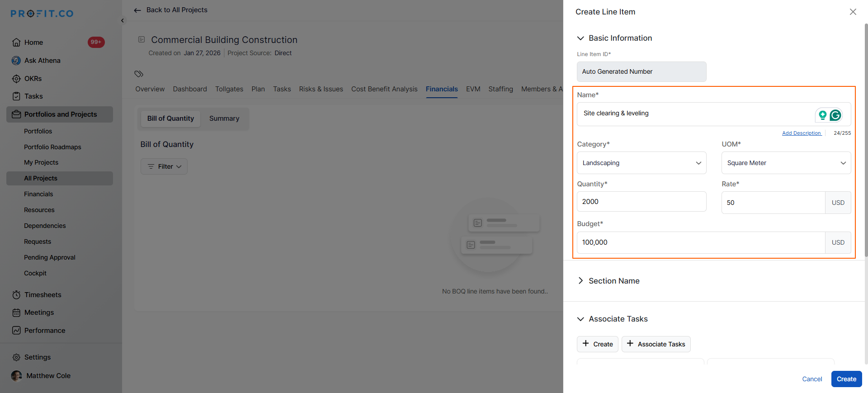Viewport: 868px width, 393px height.
Task: Click the OKRs target icon
Action: click(x=16, y=79)
